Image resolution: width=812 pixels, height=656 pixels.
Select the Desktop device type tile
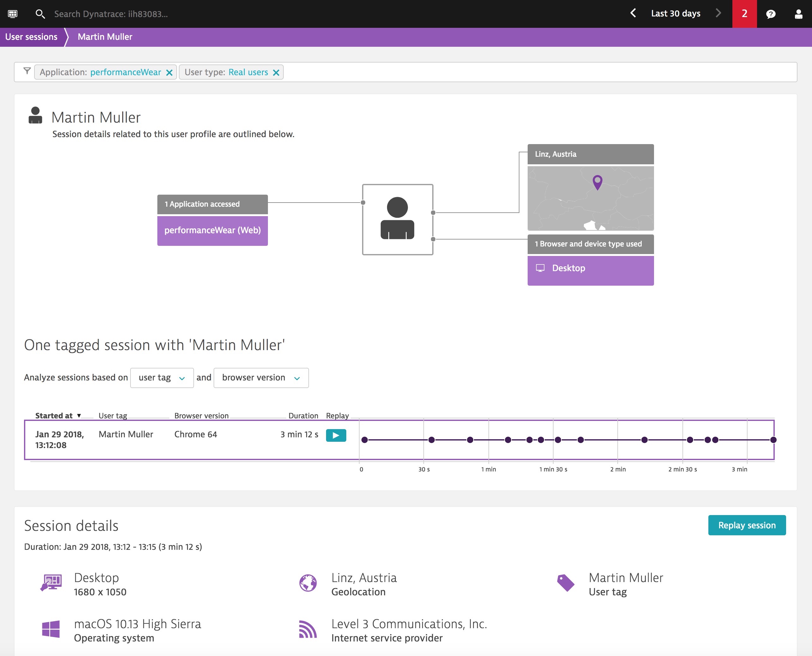tap(591, 270)
